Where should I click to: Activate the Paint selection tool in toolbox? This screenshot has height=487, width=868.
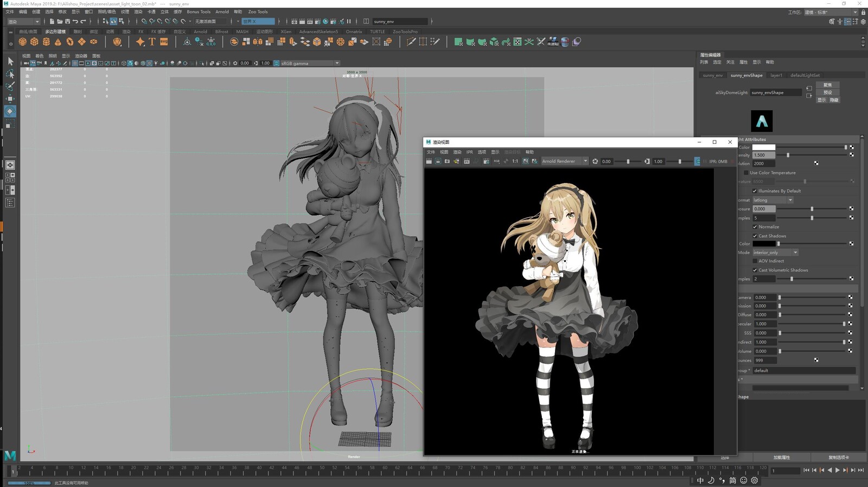click(10, 86)
